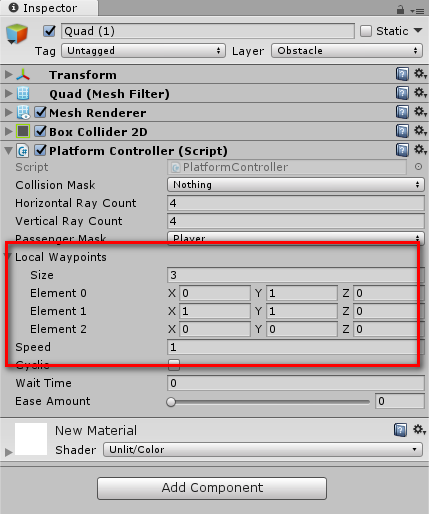Open Mesh Renderer gear settings

pyautogui.click(x=420, y=111)
